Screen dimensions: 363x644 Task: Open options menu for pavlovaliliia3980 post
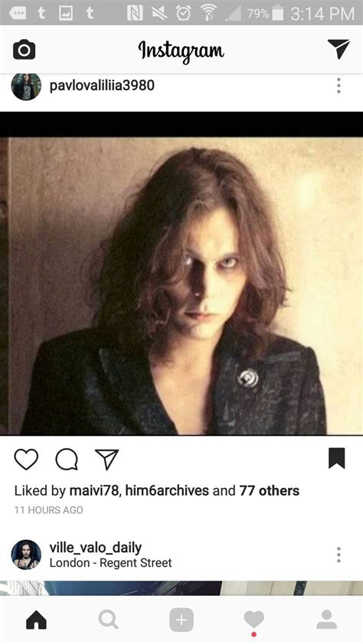tap(338, 86)
